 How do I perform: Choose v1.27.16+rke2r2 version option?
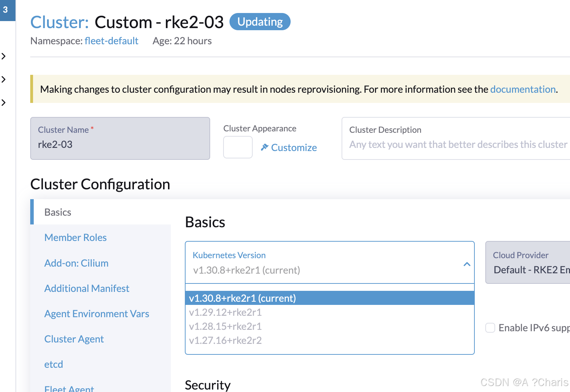[x=330, y=340]
